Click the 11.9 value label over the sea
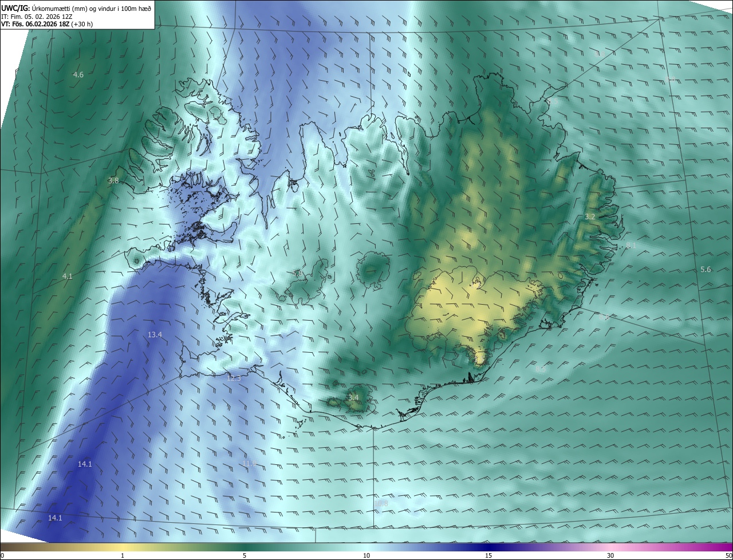This screenshot has height=560, width=733. click(249, 463)
